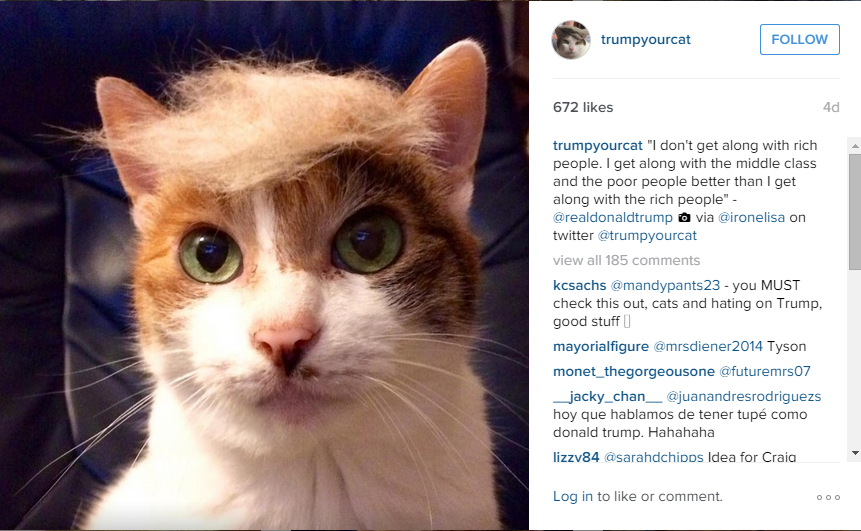Screen dimensions: 861x531
Task: Click the comments scrollbar thumb
Action: tap(855, 212)
